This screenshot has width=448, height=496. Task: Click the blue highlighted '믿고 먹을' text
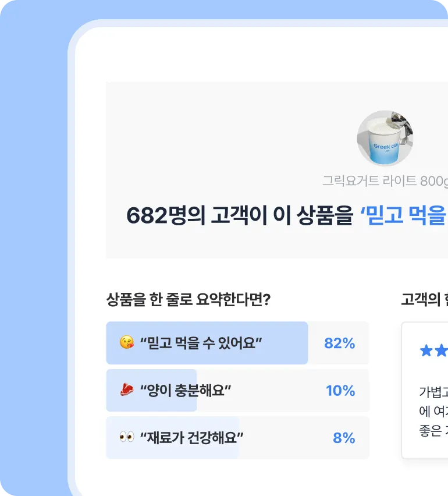[x=404, y=215]
